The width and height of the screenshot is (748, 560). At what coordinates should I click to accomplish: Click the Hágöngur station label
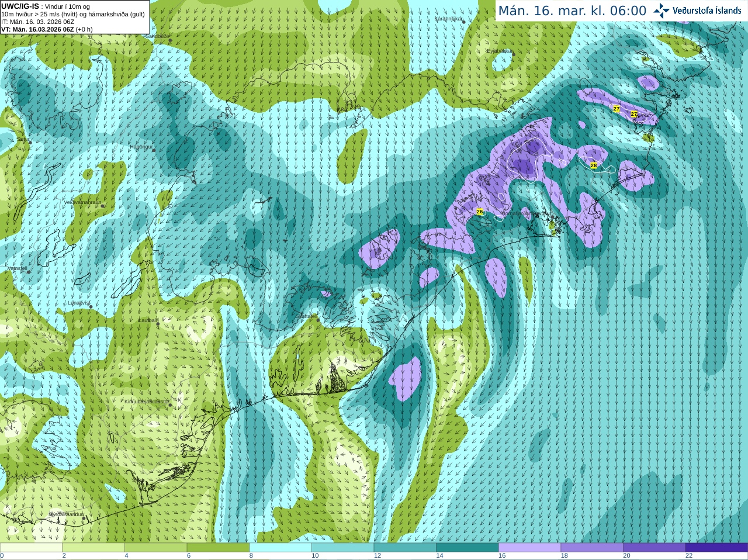pos(141,147)
